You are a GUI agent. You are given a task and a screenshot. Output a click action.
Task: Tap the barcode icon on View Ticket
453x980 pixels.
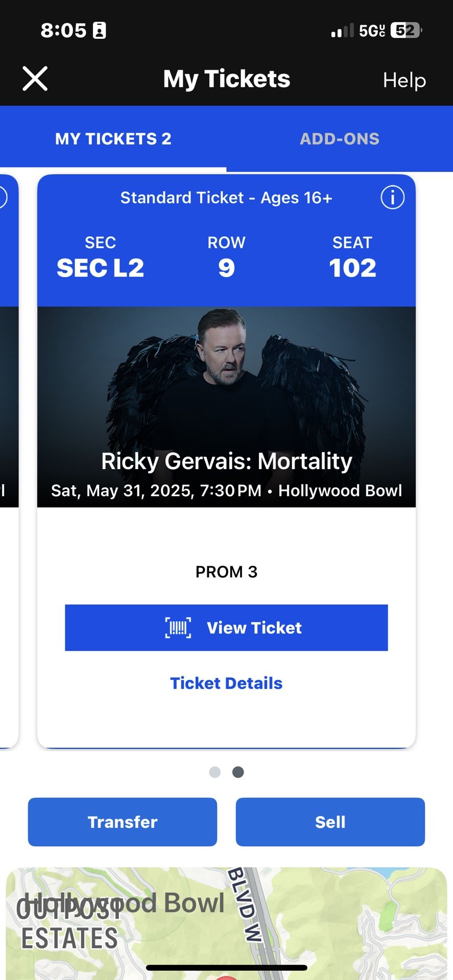coord(178,628)
